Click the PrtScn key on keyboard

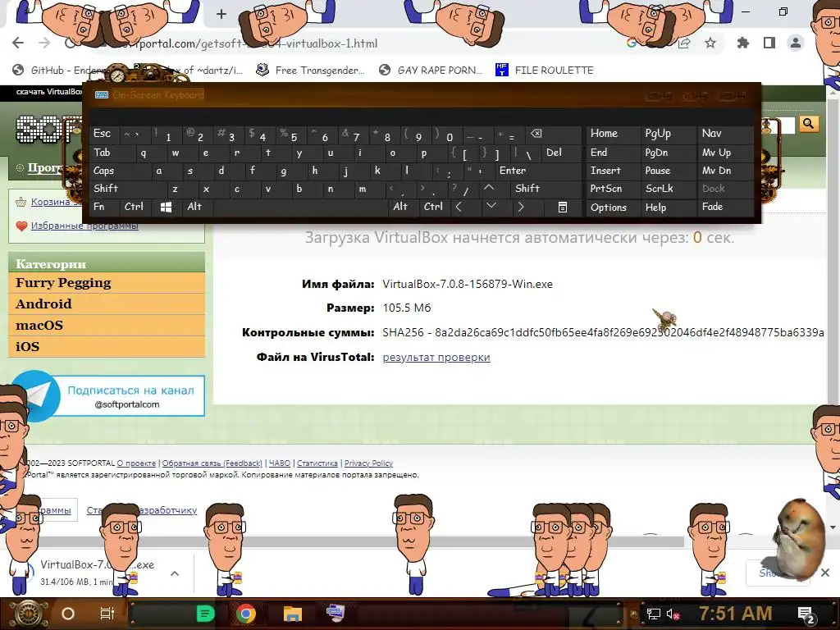[x=613, y=189]
